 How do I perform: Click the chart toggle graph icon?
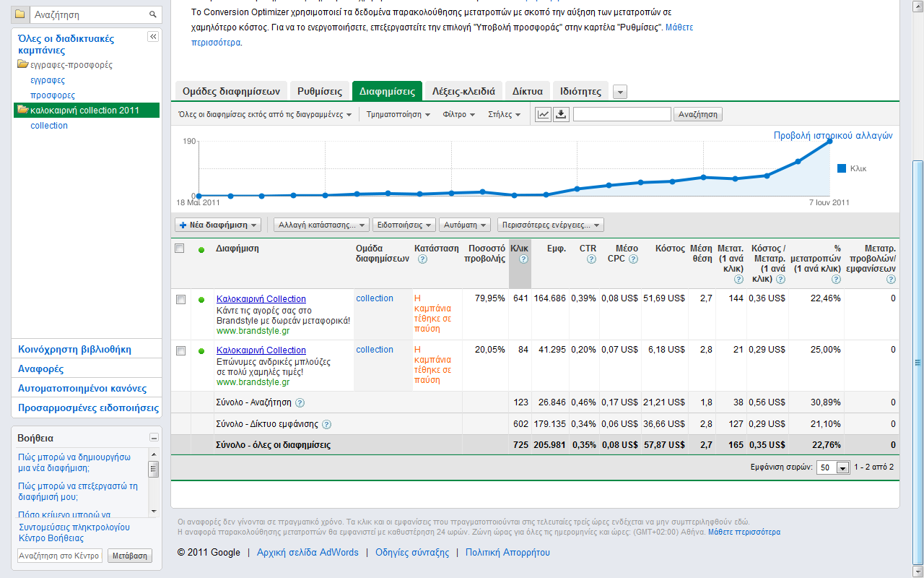544,114
